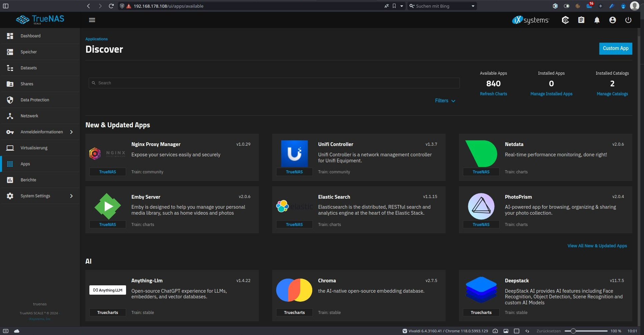Adjust the page zoom slider
This screenshot has width=644, height=335.
click(586, 331)
